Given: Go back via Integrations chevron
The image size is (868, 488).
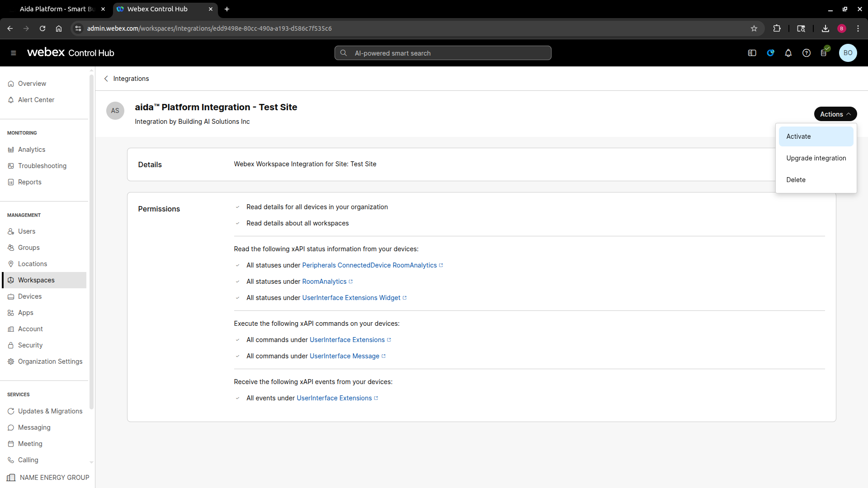Looking at the screenshot, I should 106,79.
